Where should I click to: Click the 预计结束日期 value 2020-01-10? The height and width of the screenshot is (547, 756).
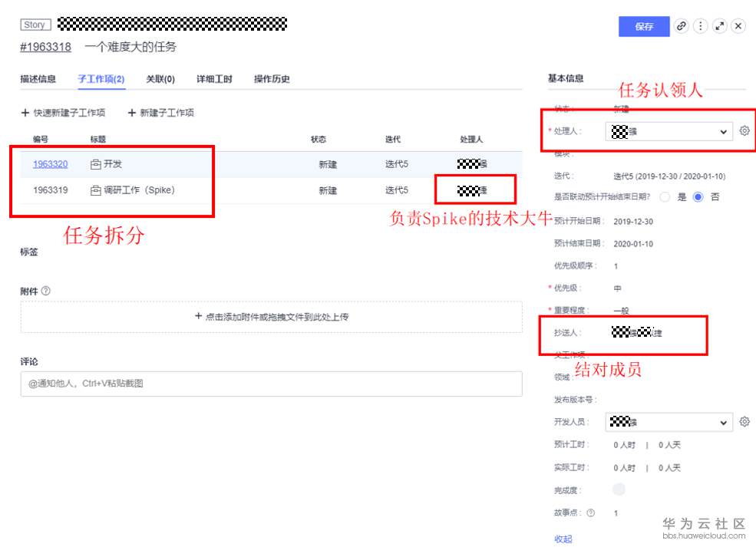633,244
